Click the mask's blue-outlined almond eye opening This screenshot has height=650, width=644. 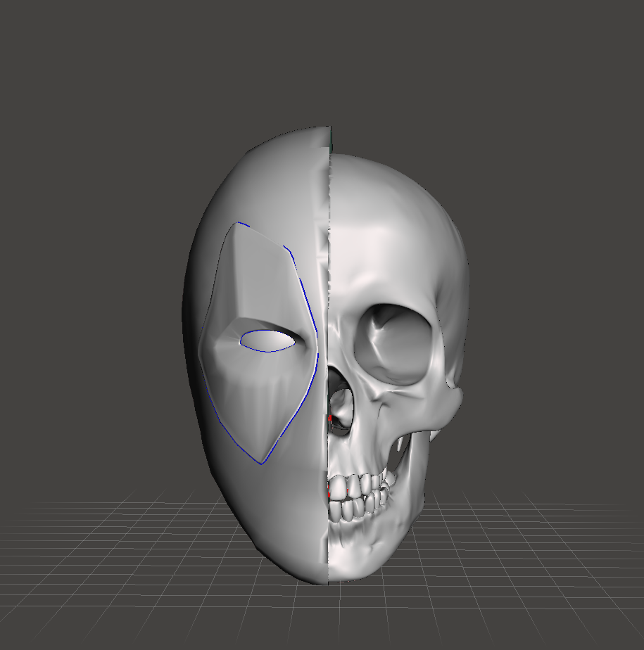[267, 341]
